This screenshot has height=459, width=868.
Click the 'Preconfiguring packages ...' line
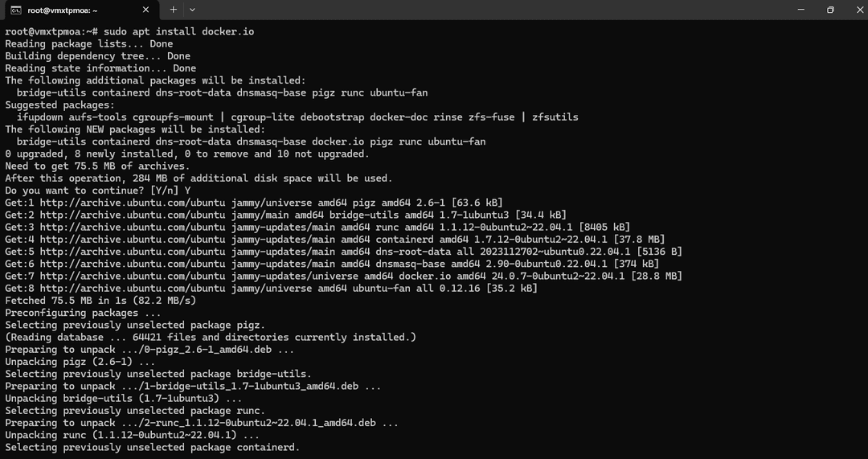click(83, 312)
